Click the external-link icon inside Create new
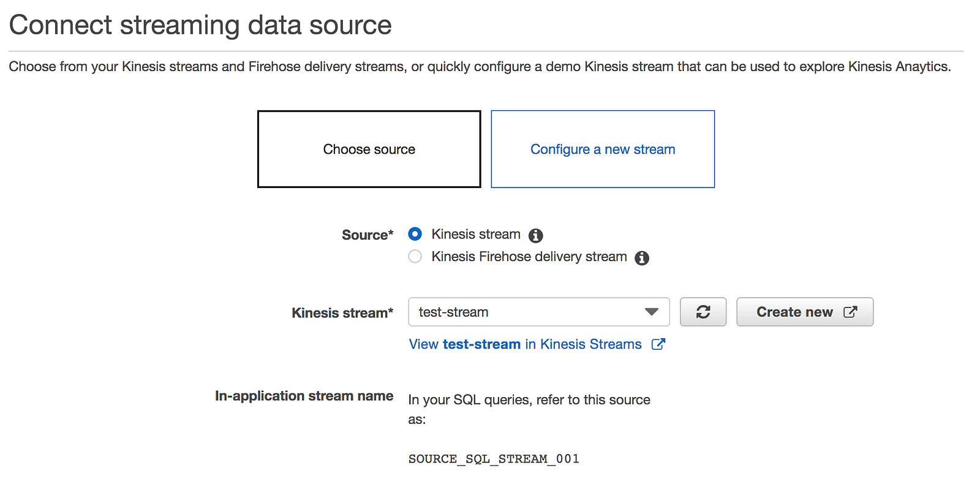 [850, 312]
